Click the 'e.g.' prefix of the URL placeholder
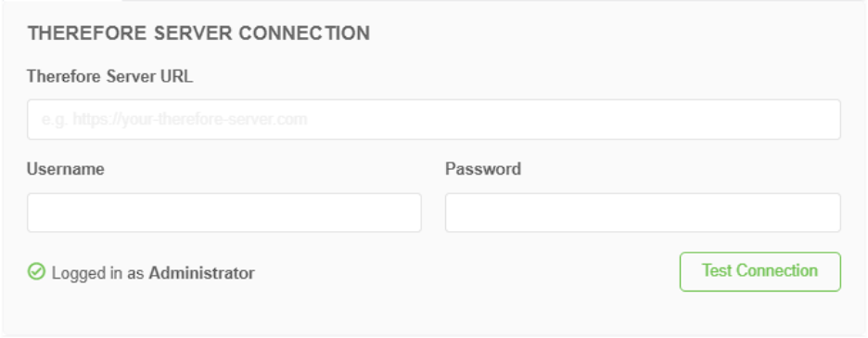The image size is (868, 338). click(x=54, y=120)
